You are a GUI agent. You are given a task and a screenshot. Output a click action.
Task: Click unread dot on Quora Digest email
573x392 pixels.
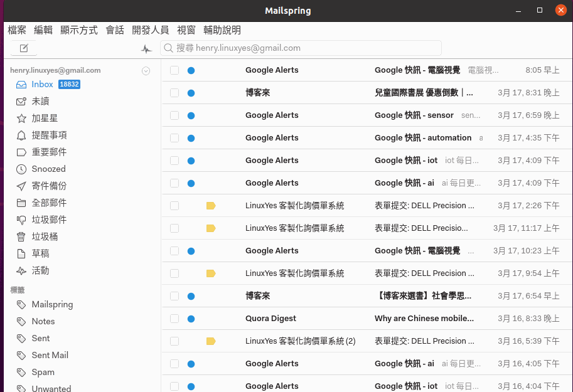point(191,319)
